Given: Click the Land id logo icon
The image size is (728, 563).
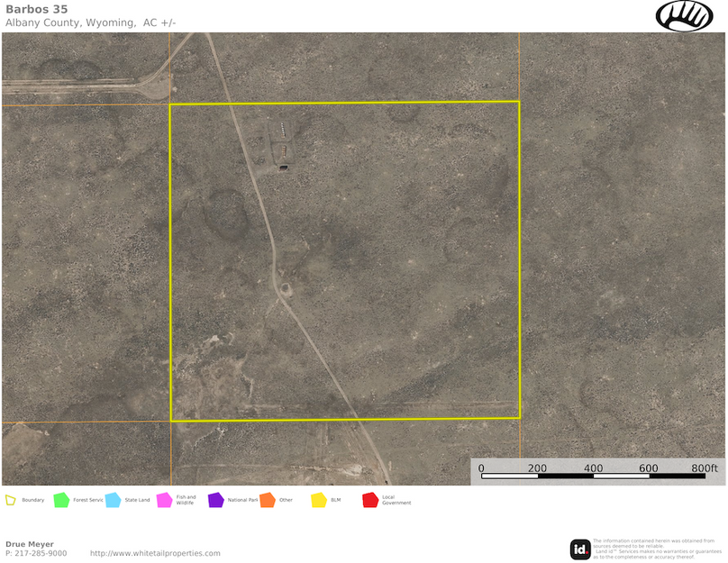Looking at the screenshot, I should click(x=580, y=549).
